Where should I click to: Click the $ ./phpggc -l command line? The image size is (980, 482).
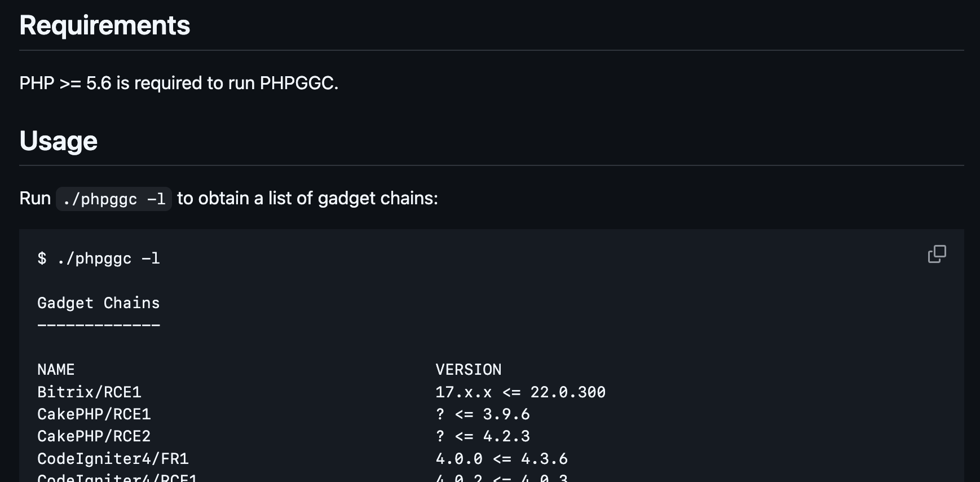tap(99, 258)
